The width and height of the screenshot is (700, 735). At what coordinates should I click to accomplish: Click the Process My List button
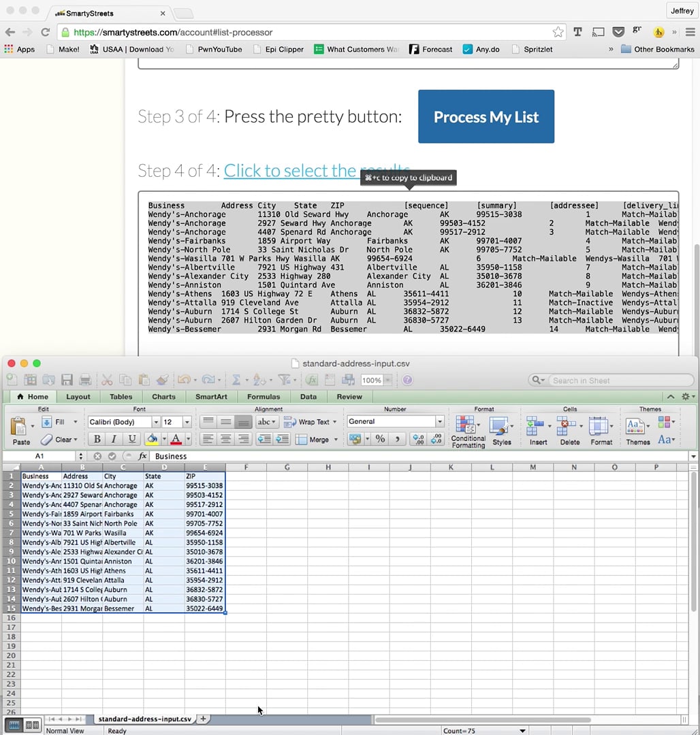coord(486,117)
